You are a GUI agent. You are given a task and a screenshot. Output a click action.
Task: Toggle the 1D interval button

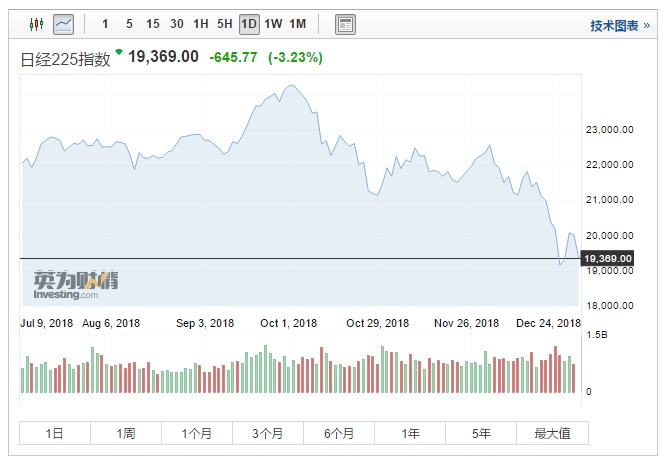tap(248, 23)
